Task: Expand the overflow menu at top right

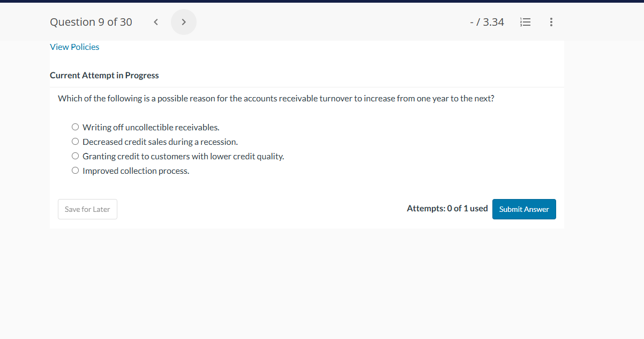Action: 551,22
